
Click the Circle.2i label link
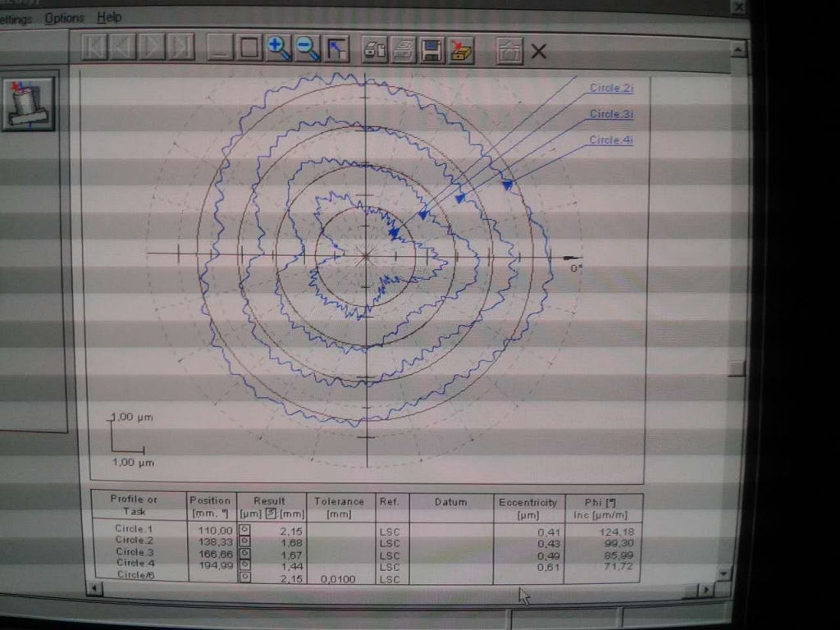coord(611,89)
